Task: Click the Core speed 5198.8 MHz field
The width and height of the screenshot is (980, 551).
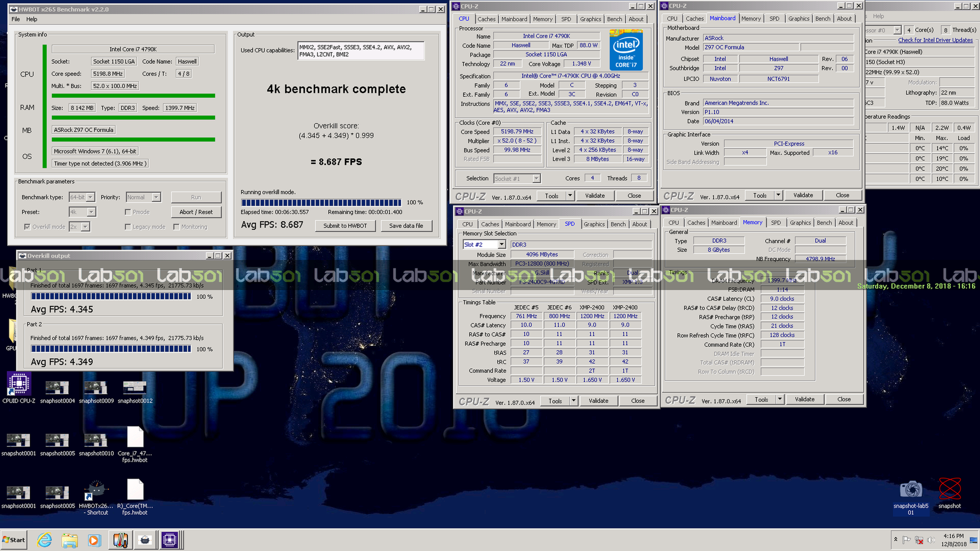Action: tap(108, 74)
